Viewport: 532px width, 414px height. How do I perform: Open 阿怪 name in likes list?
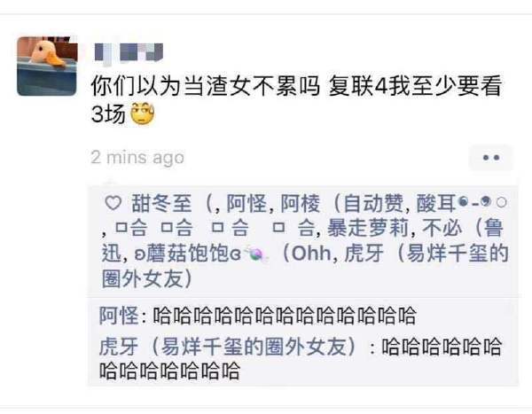pos(246,203)
